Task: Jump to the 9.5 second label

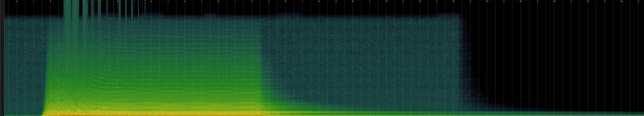Action: [x=319, y=1]
